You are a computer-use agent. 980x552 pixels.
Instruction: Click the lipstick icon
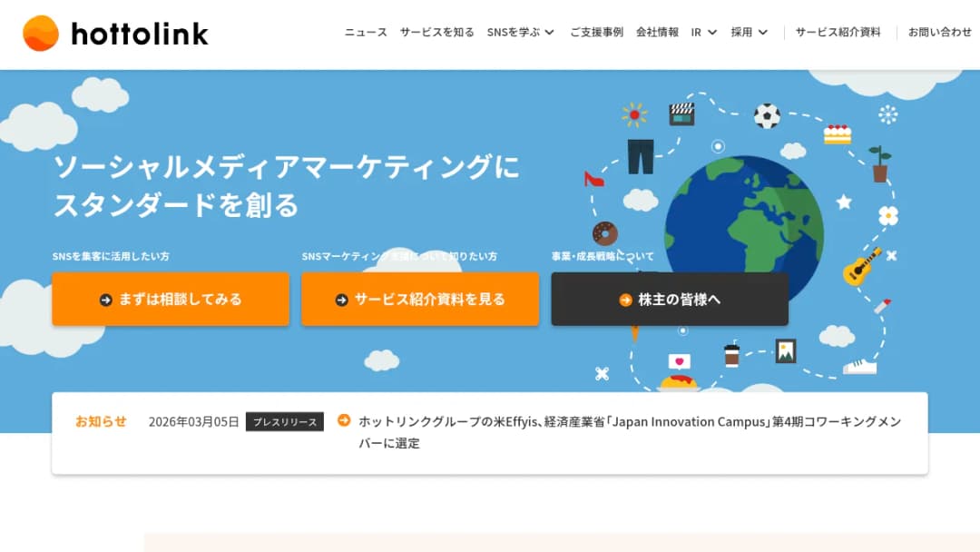(x=882, y=306)
